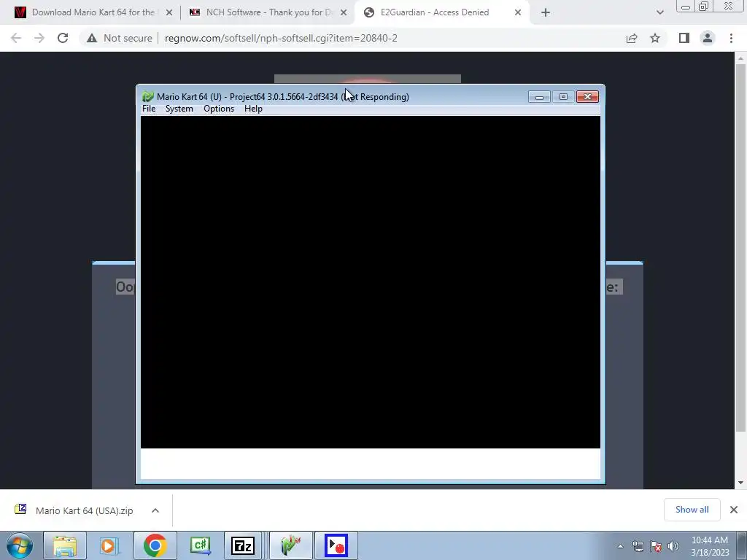This screenshot has width=747, height=560.
Task: Go forward in Chrome
Action: [x=39, y=38]
